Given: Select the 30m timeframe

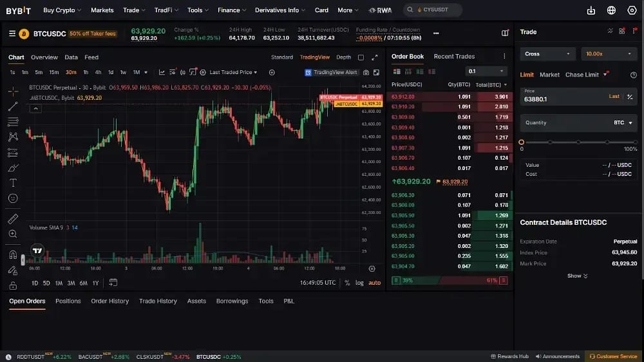Looking at the screenshot, I should tap(71, 72).
